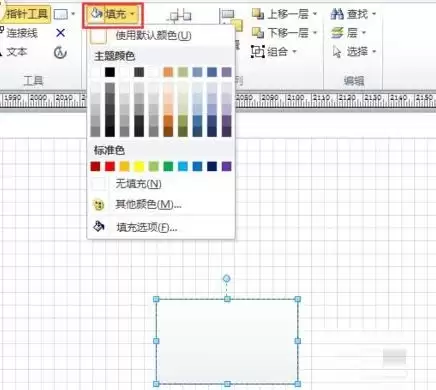Click the Group (组合) icon

[x=258, y=52]
